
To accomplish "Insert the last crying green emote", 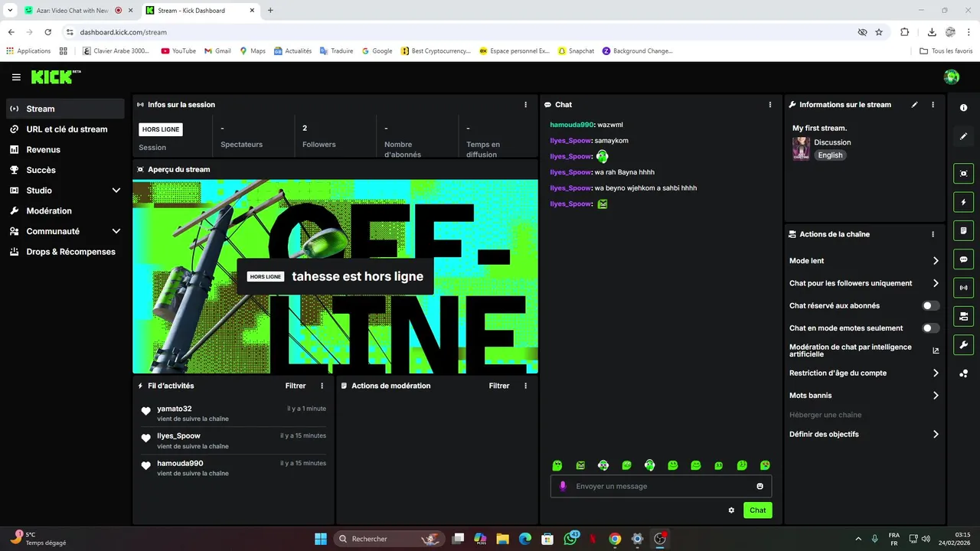I will point(765,465).
